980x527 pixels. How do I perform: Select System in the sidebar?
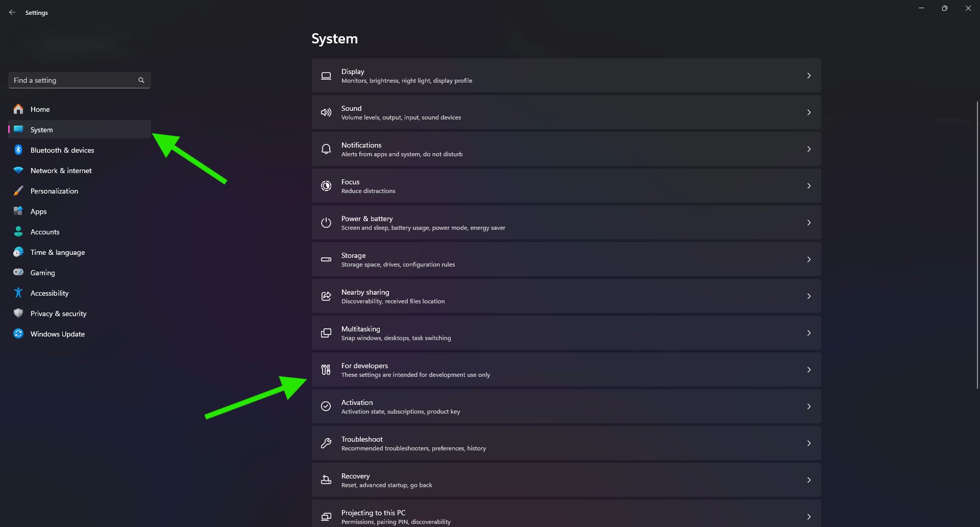[80, 130]
